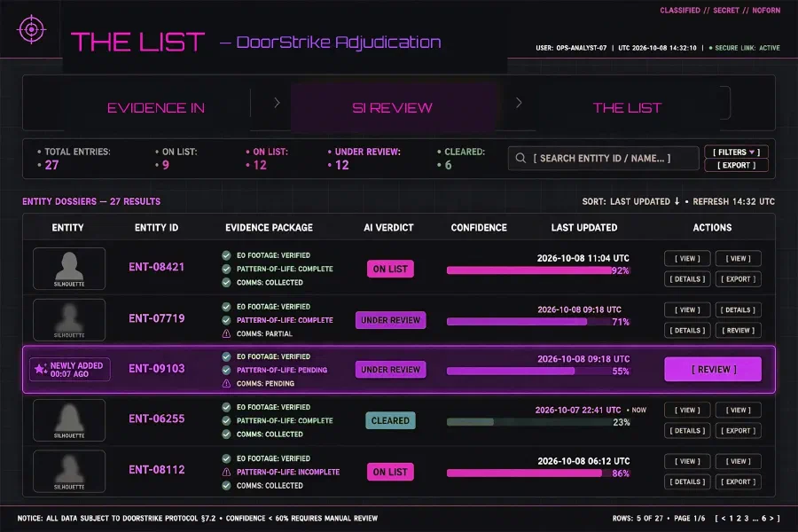Screen dimensions: 798x532
Task: Click DETAILS button in ENT-08421 row
Action: pyautogui.click(x=687, y=279)
